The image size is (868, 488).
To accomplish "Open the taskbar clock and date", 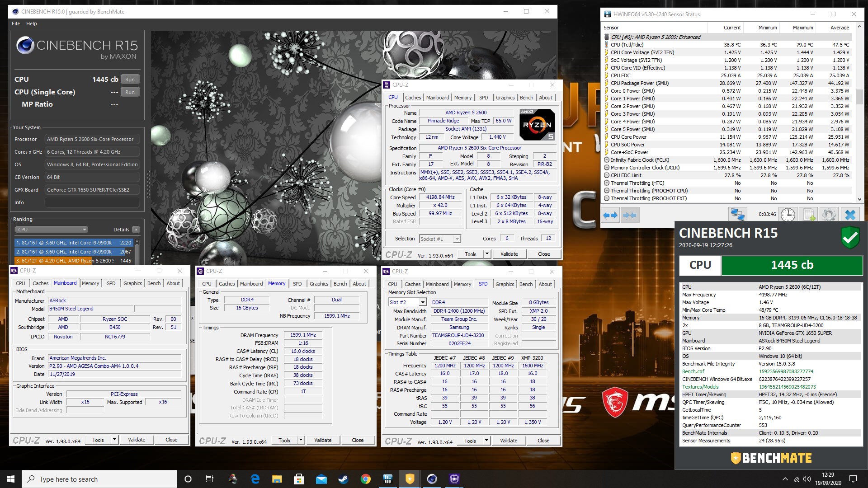I will coord(828,479).
